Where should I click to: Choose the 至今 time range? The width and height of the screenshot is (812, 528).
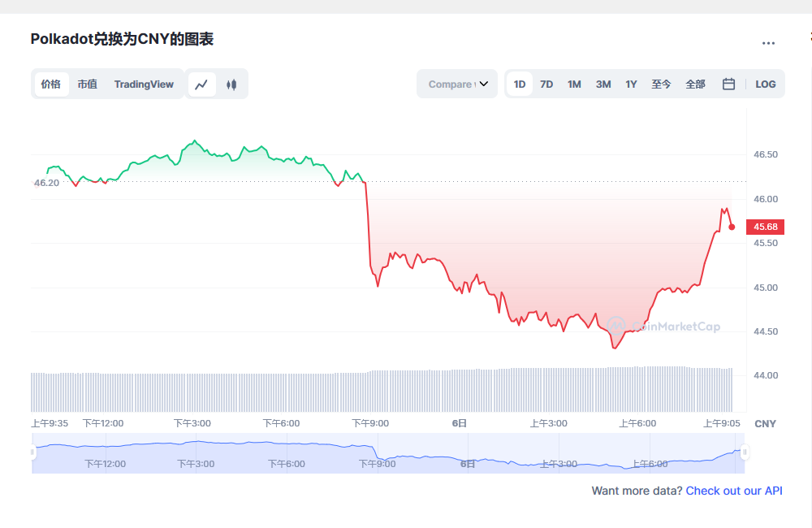coord(661,84)
